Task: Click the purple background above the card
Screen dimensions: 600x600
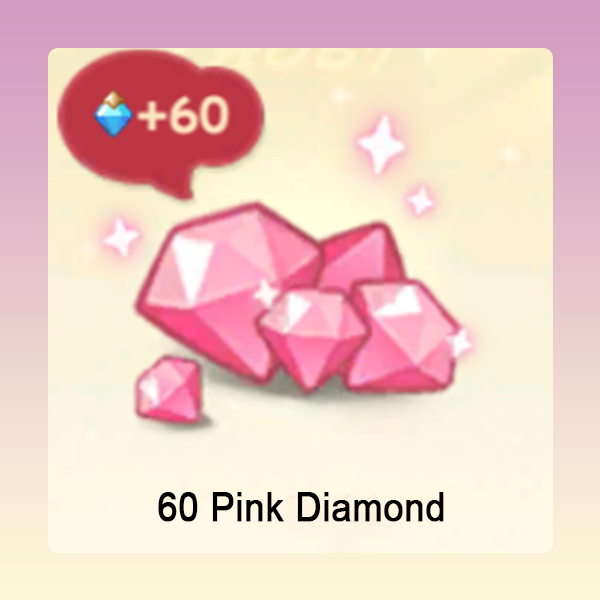Action: click(300, 23)
